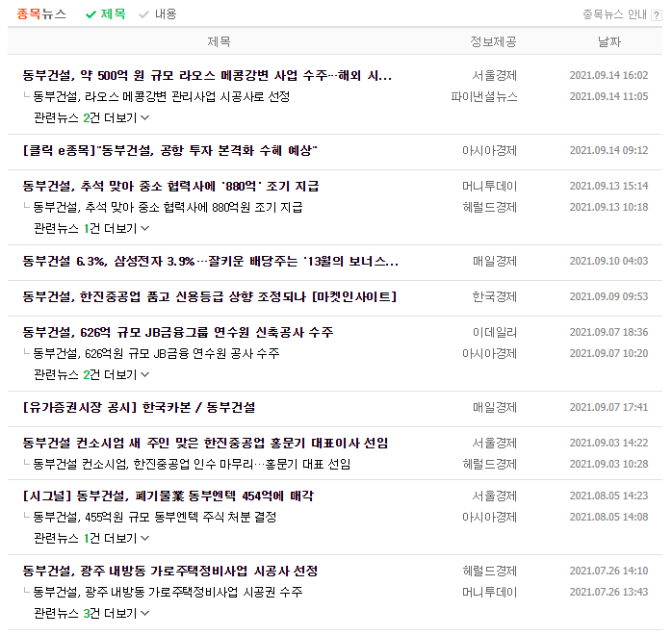Expand 관련뉴스 2건 더보기 under 라오스 메콩강변 article
This screenshot has height=636, width=672.
coord(91,117)
